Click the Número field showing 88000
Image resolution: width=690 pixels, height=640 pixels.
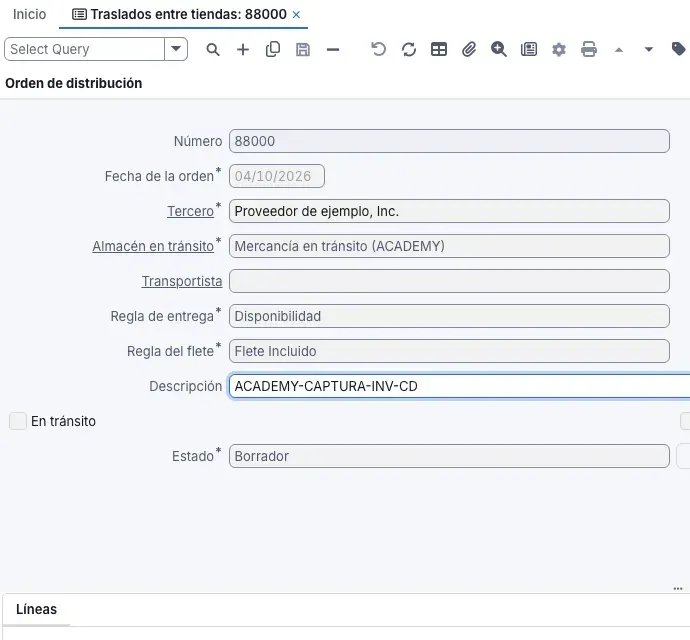pos(449,141)
